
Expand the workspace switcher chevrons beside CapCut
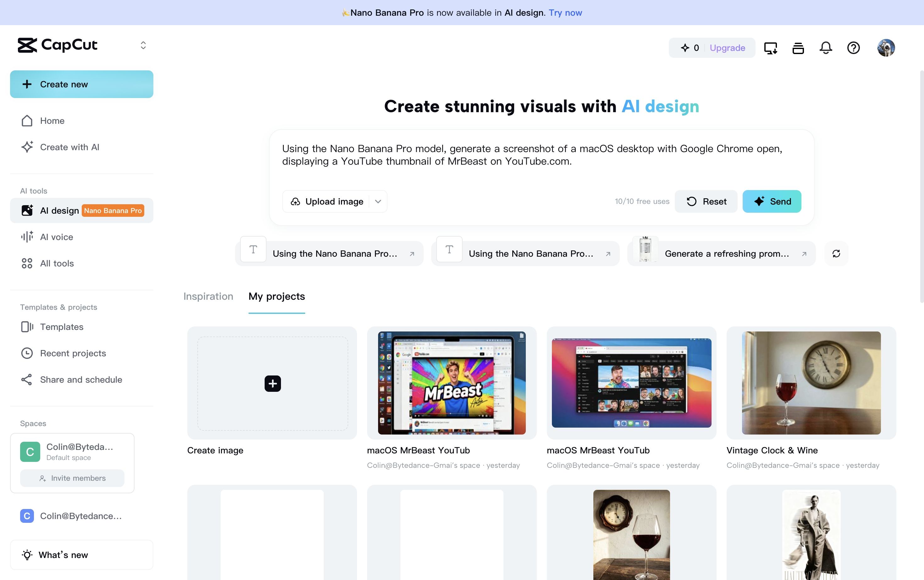point(143,46)
